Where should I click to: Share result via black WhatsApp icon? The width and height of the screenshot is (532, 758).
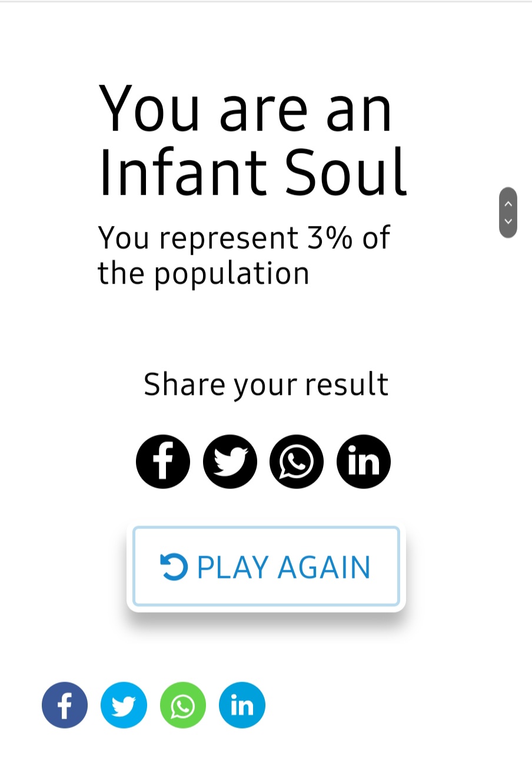(x=297, y=461)
